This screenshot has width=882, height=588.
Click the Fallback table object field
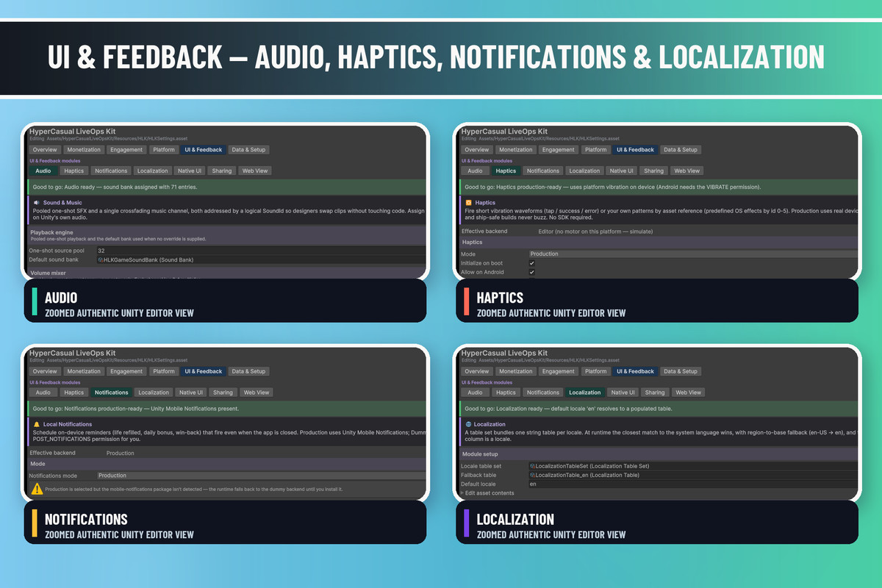[x=693, y=476]
